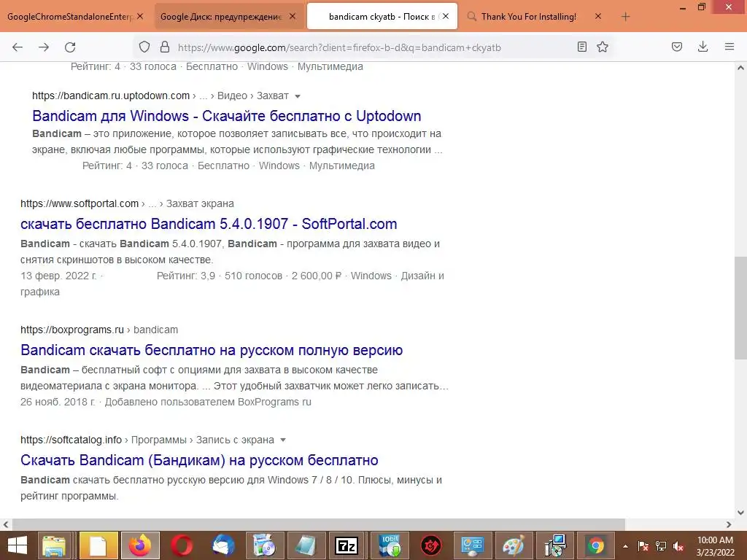747x560 pixels.
Task: Toggle reader view icon in address bar
Action: tap(581, 47)
